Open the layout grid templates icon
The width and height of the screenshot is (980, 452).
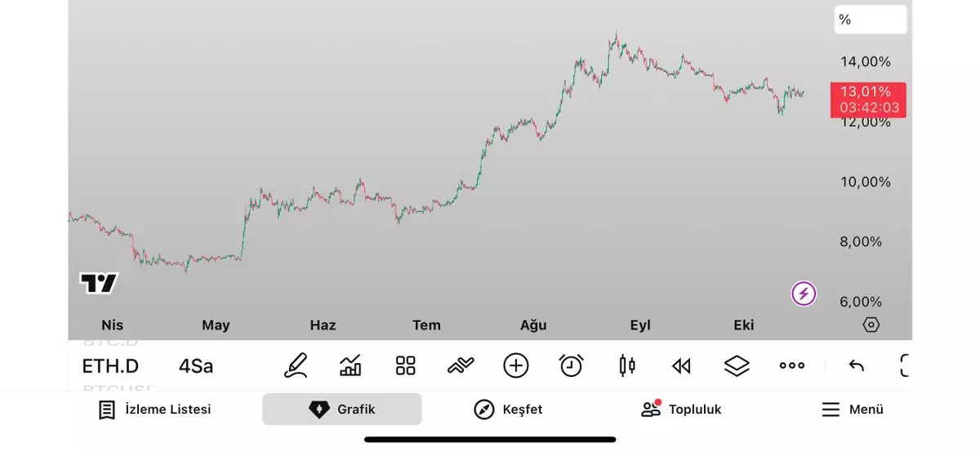[x=405, y=366]
